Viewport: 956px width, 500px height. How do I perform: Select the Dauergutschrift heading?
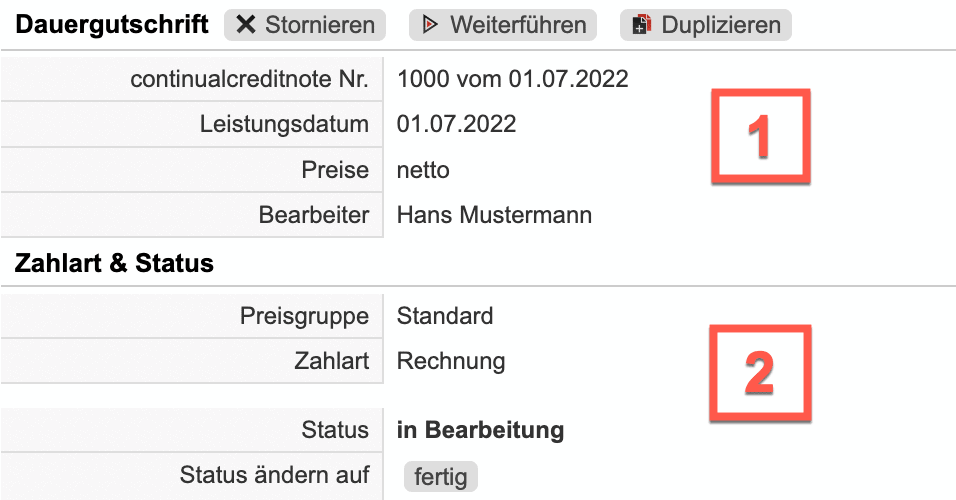tap(112, 25)
